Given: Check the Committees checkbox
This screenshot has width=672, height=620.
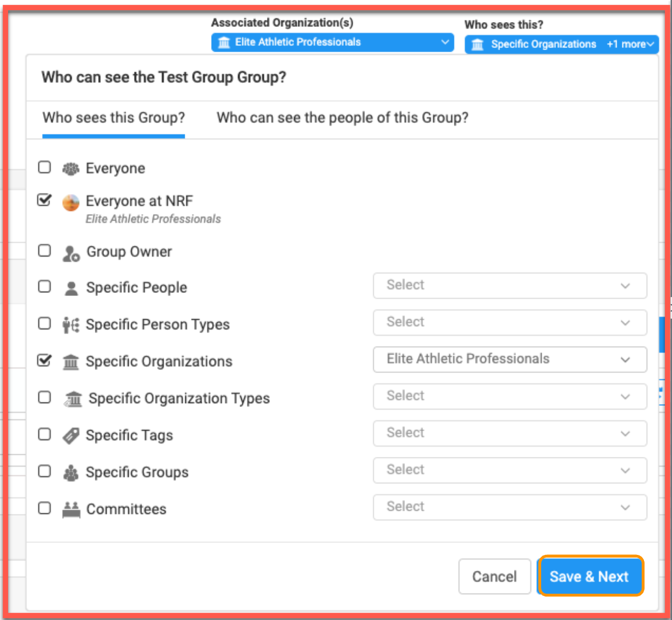Looking at the screenshot, I should 44,508.
